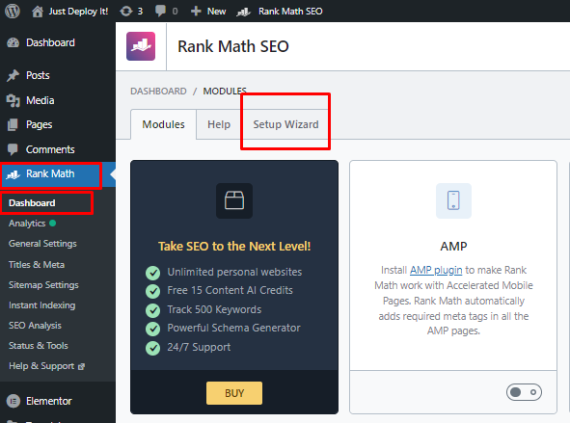This screenshot has width=570, height=423.
Task: Open the Media menu label
Action: (x=40, y=100)
